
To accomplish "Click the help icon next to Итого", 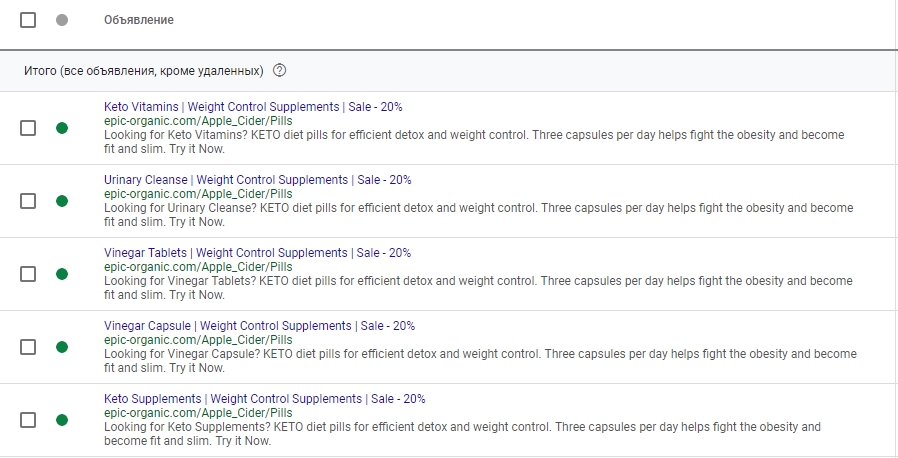I will tap(279, 70).
